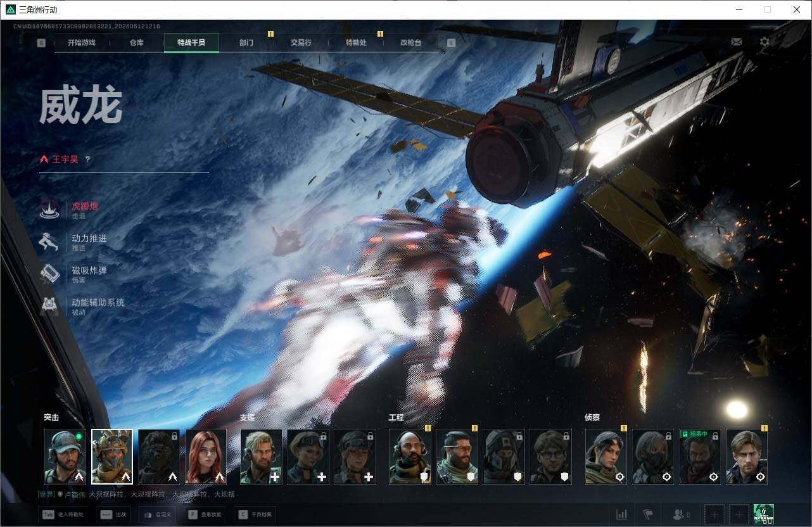Select the locked masked recon operator portrait
This screenshot has width=812, height=527.
653,457
